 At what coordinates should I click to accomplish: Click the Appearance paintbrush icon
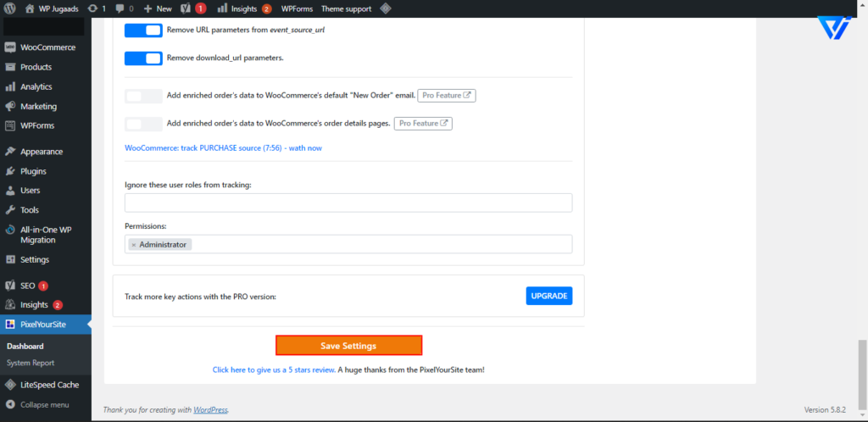(10, 152)
